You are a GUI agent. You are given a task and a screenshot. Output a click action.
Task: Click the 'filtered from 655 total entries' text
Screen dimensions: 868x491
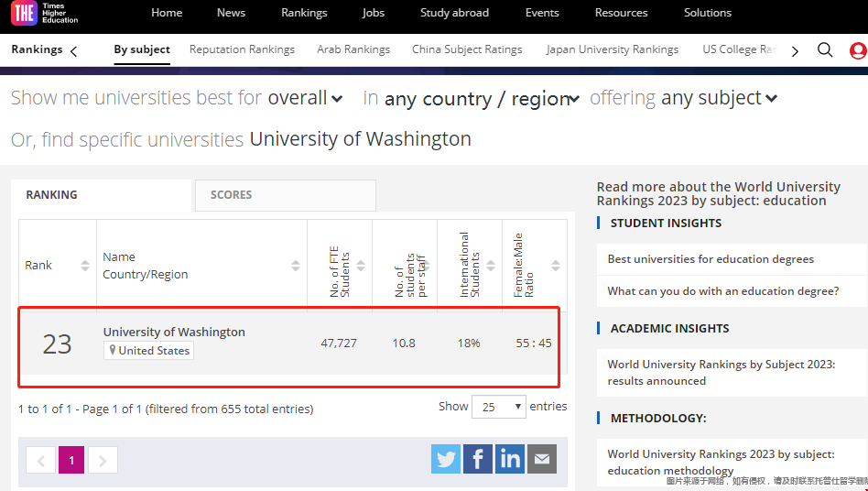(x=230, y=409)
